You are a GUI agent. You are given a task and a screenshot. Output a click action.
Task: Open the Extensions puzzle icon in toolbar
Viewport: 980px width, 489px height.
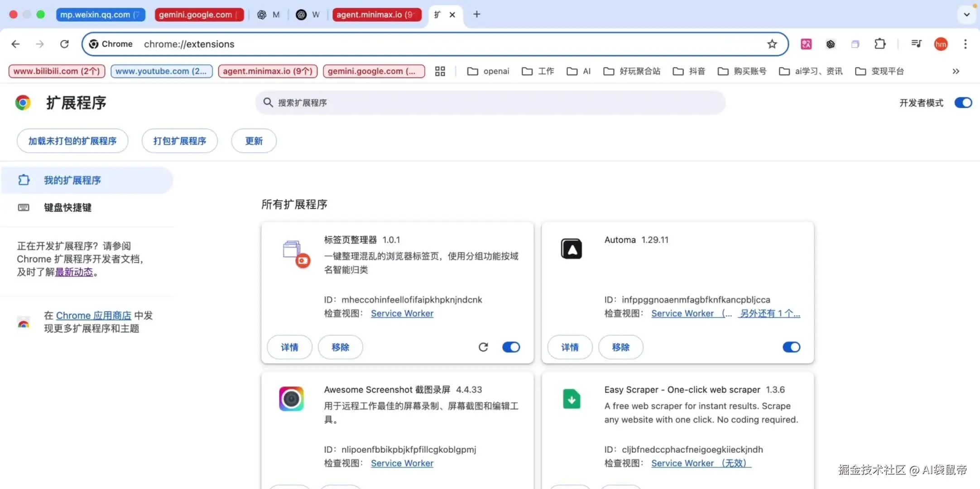click(x=879, y=44)
